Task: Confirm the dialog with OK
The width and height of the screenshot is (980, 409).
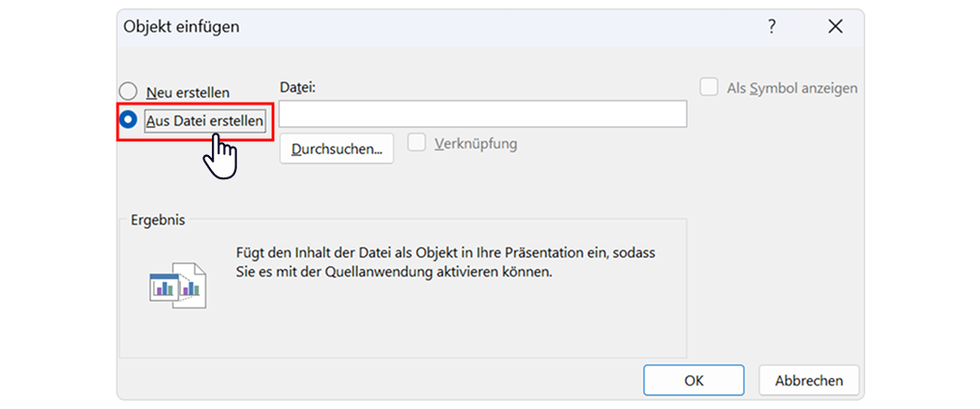Action: [693, 380]
